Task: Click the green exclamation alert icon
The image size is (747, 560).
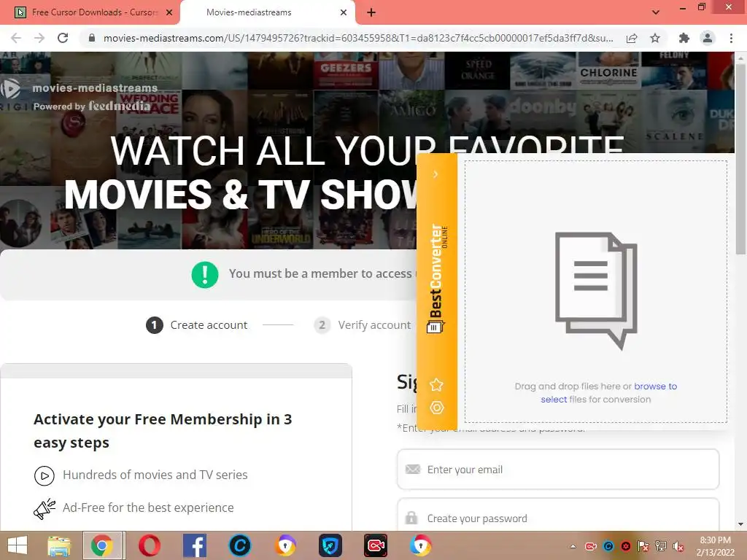Action: [205, 275]
